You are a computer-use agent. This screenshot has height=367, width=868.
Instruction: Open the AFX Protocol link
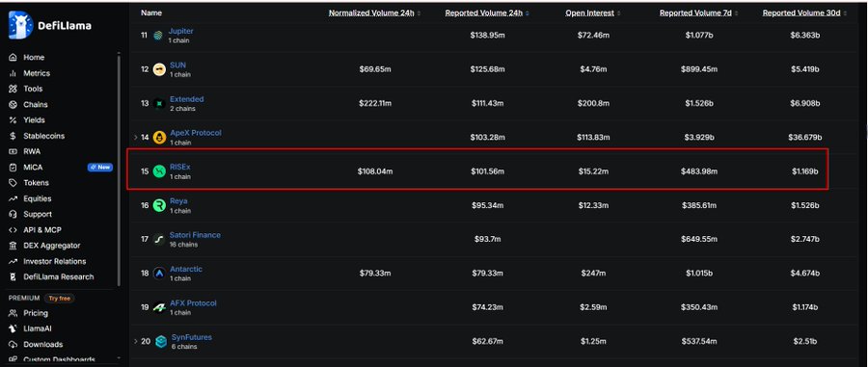(x=193, y=303)
